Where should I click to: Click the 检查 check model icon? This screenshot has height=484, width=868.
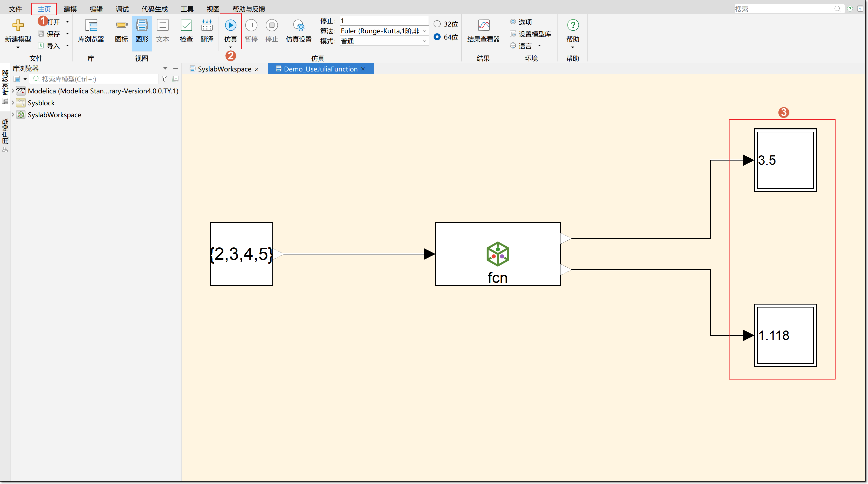(x=186, y=26)
